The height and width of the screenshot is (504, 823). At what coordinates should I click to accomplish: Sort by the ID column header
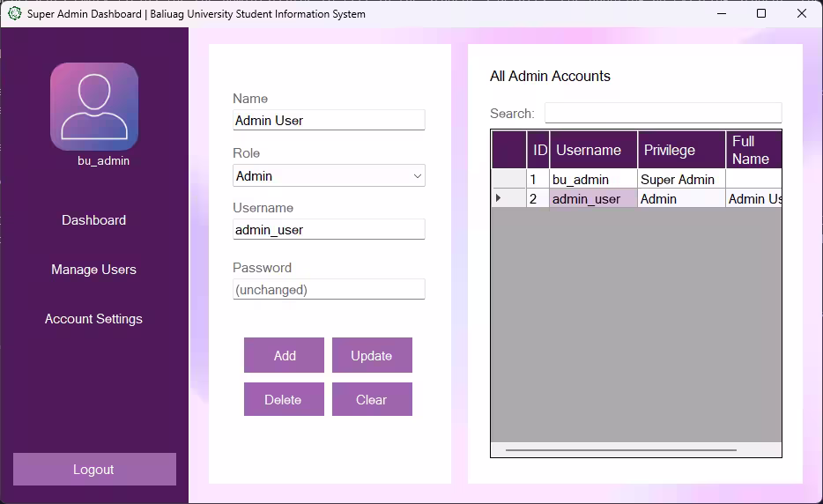point(538,150)
